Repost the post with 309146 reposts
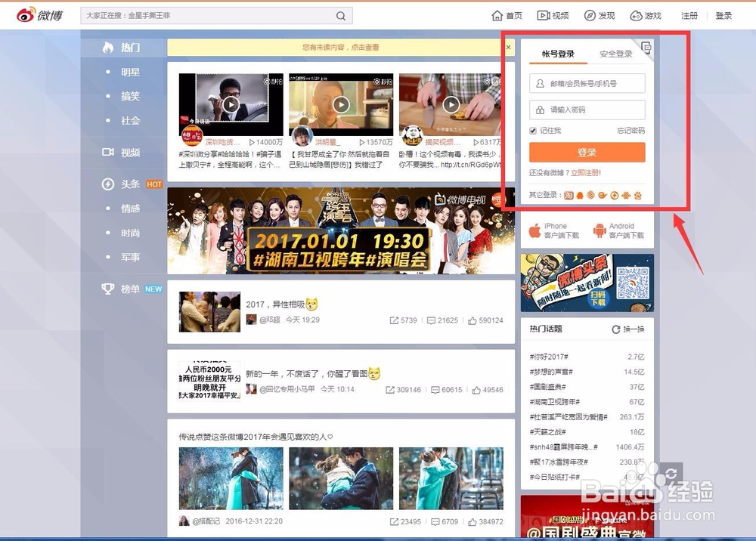Screen dimensions: 756x541 404,390
